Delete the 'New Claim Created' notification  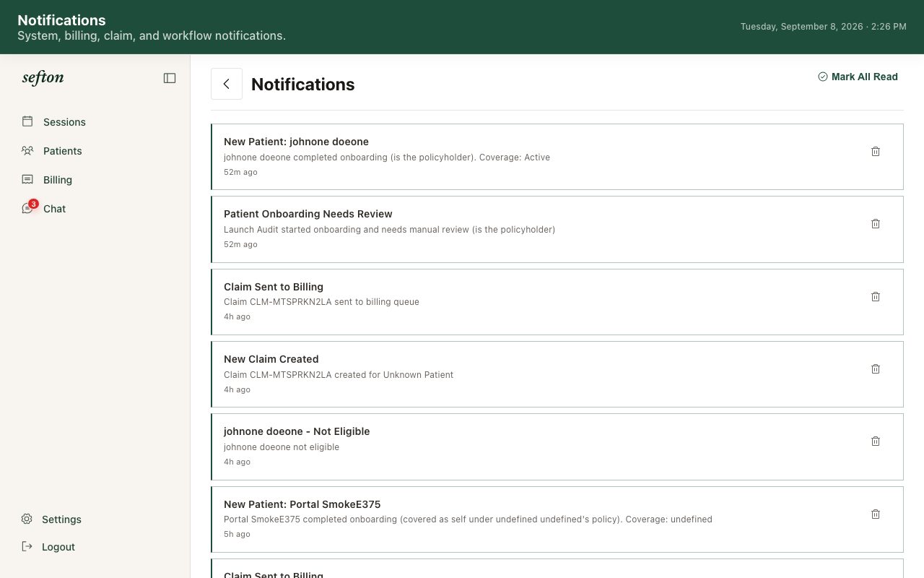point(876,368)
